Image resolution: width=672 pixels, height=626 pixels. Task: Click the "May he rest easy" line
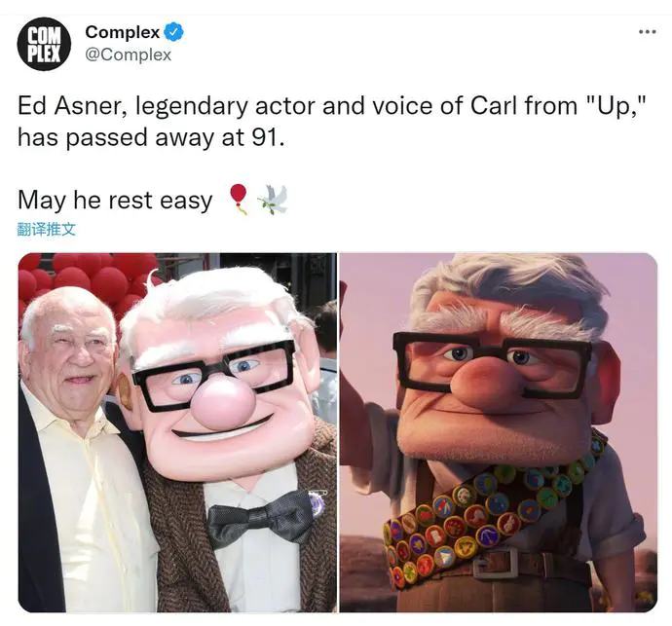115,201
